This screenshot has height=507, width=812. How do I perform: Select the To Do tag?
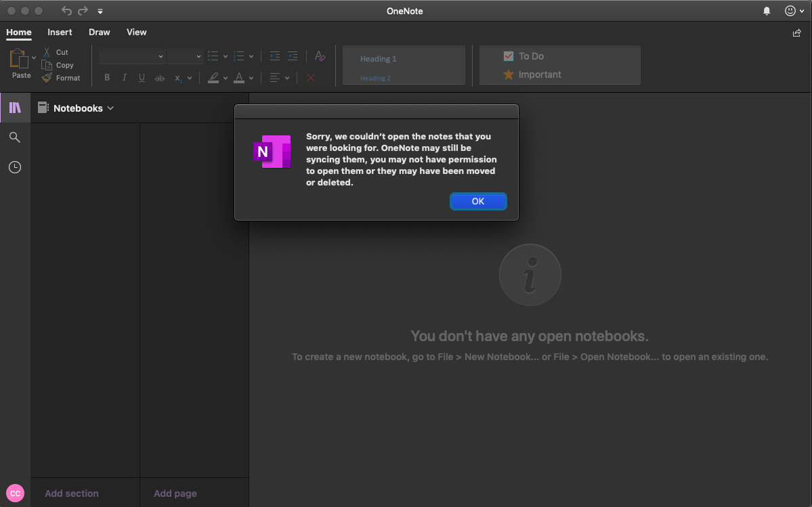click(523, 56)
